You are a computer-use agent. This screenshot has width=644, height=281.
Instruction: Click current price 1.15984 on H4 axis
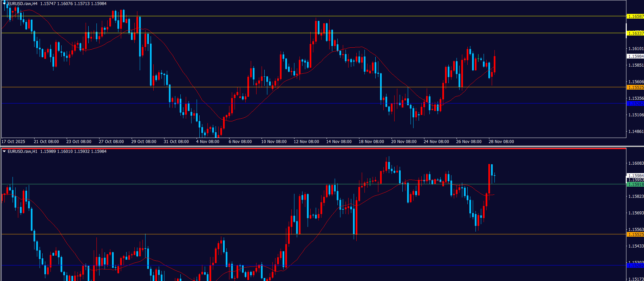(x=635, y=56)
